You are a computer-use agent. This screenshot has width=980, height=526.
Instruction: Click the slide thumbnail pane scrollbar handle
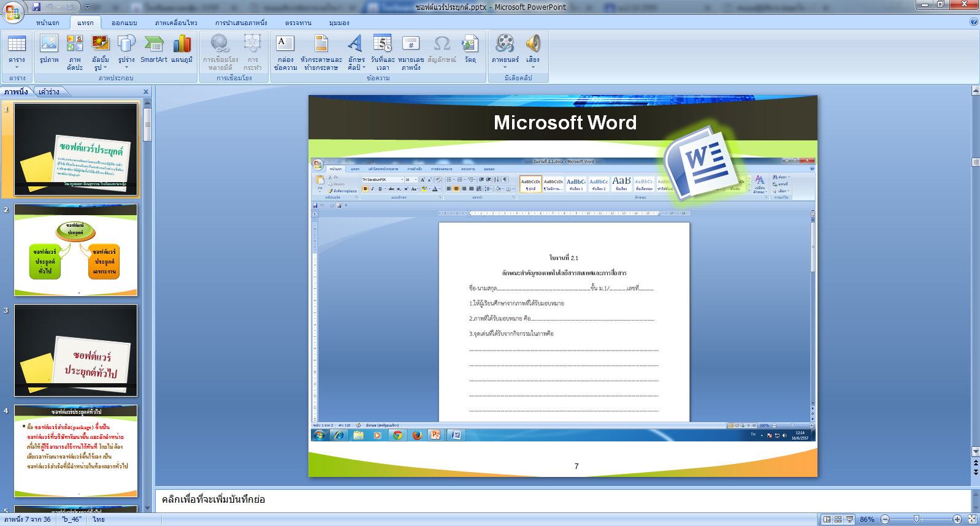click(x=147, y=125)
